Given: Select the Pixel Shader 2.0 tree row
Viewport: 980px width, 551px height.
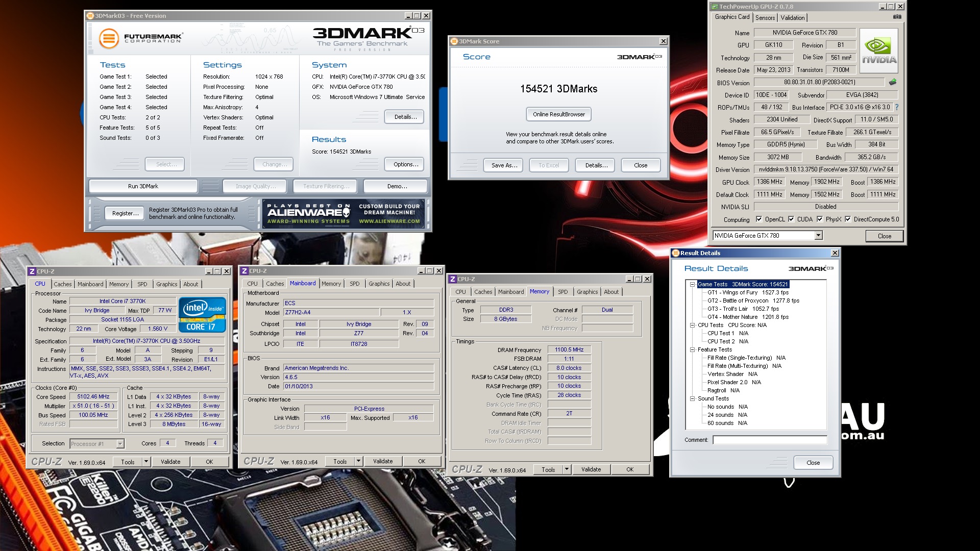Looking at the screenshot, I should tap(734, 382).
